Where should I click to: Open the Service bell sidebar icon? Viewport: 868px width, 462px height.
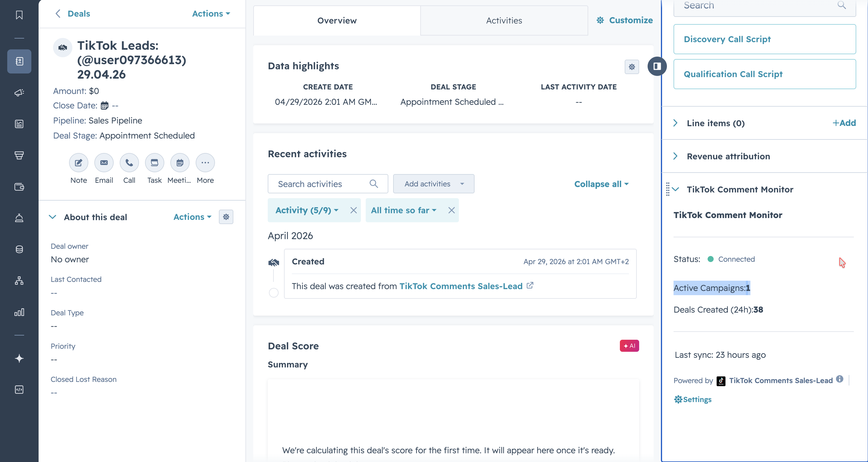(x=19, y=218)
